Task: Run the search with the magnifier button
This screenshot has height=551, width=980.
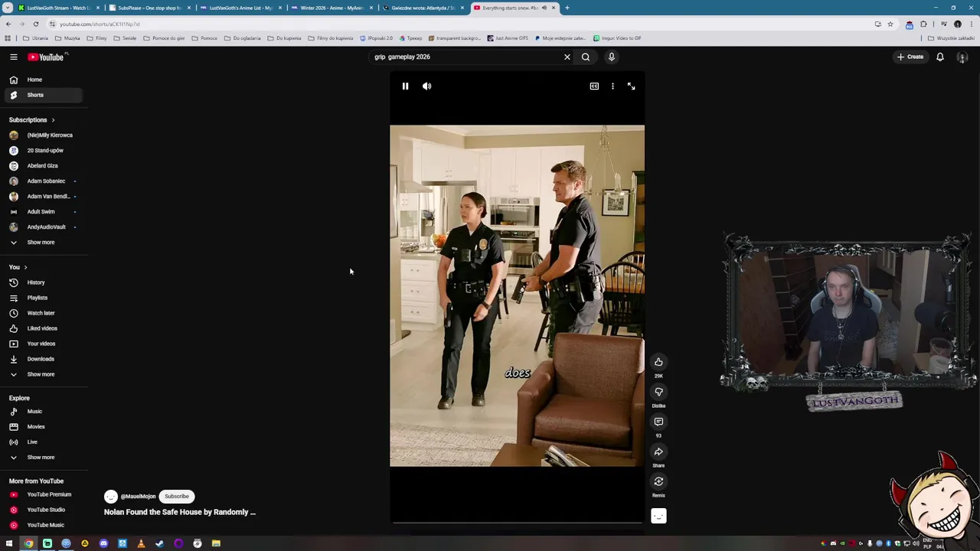Action: [586, 57]
